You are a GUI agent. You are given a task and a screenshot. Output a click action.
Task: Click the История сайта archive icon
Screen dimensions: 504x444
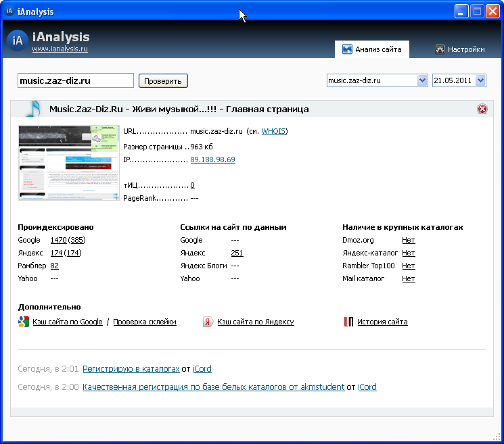pos(349,322)
